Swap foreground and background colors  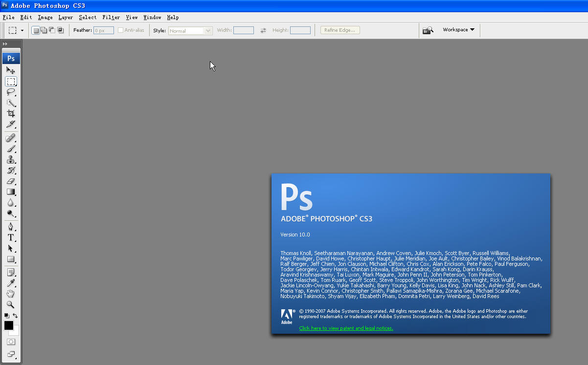(x=15, y=316)
